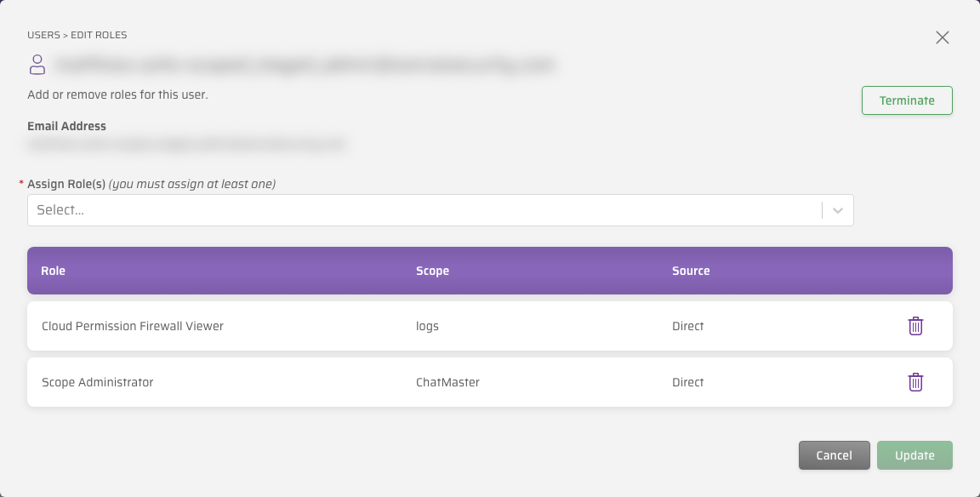Click the user profile silhouette icon
Image resolution: width=980 pixels, height=497 pixels.
tap(37, 65)
